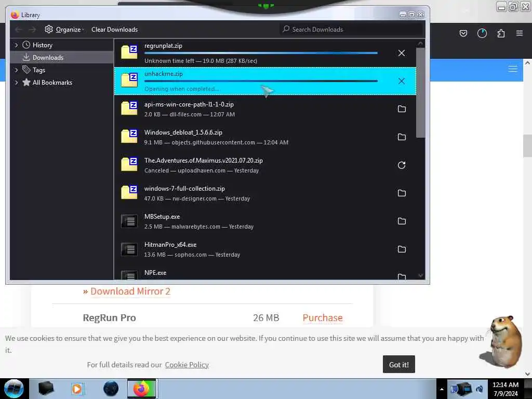Image resolution: width=532 pixels, height=399 pixels.
Task: Select Downloads in the Library sidebar
Action: pos(62,58)
